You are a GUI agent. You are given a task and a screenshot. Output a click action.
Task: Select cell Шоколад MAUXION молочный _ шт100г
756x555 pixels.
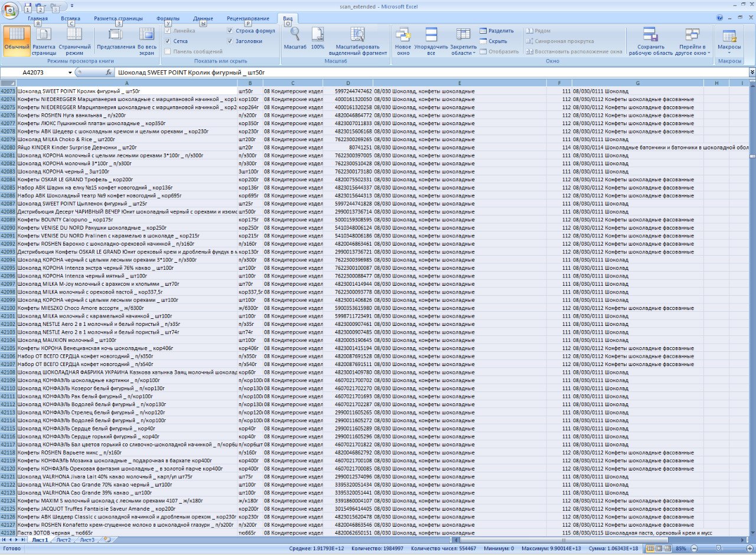(127, 340)
